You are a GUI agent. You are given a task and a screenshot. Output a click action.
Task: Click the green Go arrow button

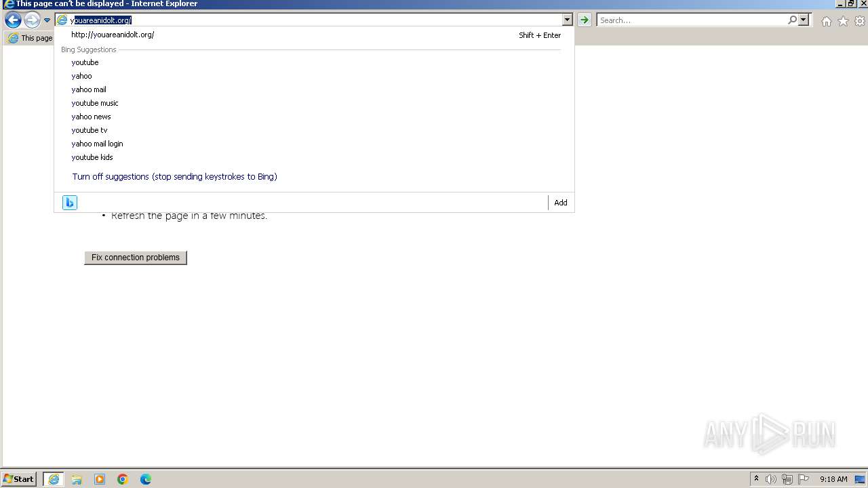[584, 20]
